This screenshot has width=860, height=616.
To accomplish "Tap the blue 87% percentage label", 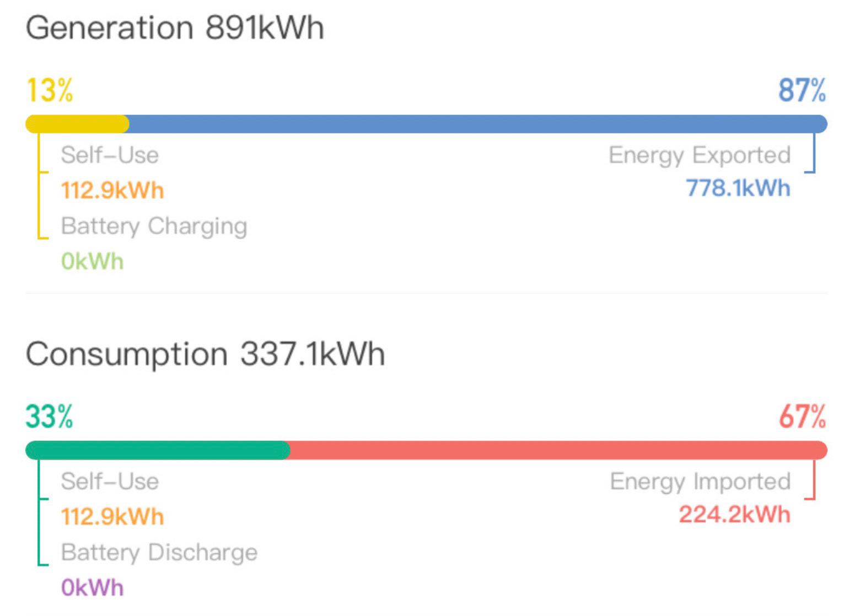I will pyautogui.click(x=802, y=90).
